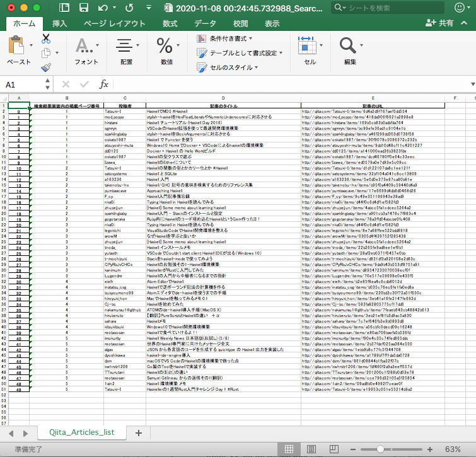Click the Undo arrow icon

pos(103,8)
